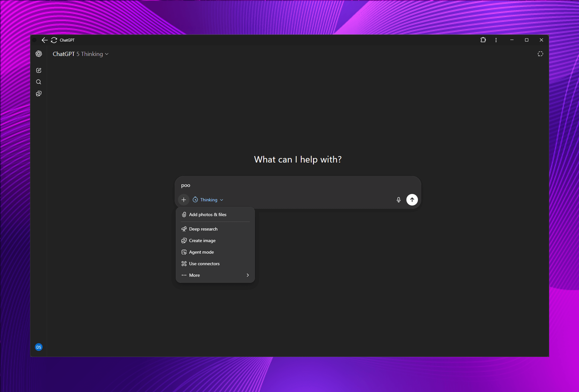
Task: Toggle temporary chat dashed-circle icon
Action: click(540, 54)
